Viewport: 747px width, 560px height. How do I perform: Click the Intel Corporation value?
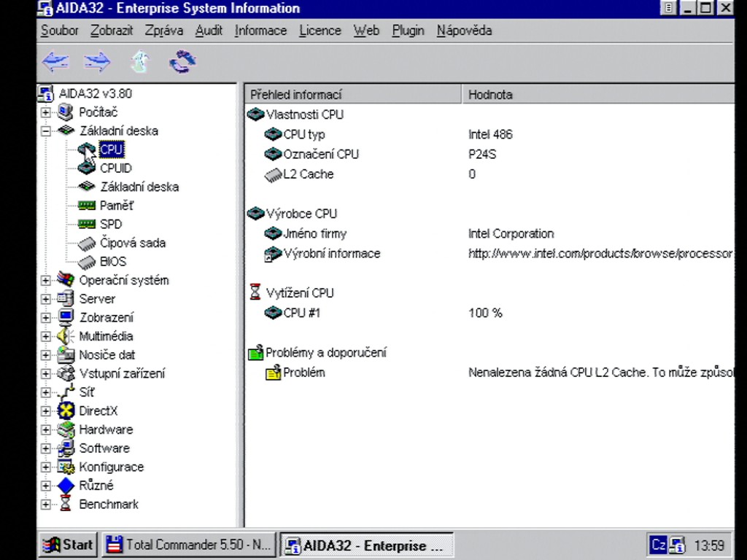pos(511,234)
